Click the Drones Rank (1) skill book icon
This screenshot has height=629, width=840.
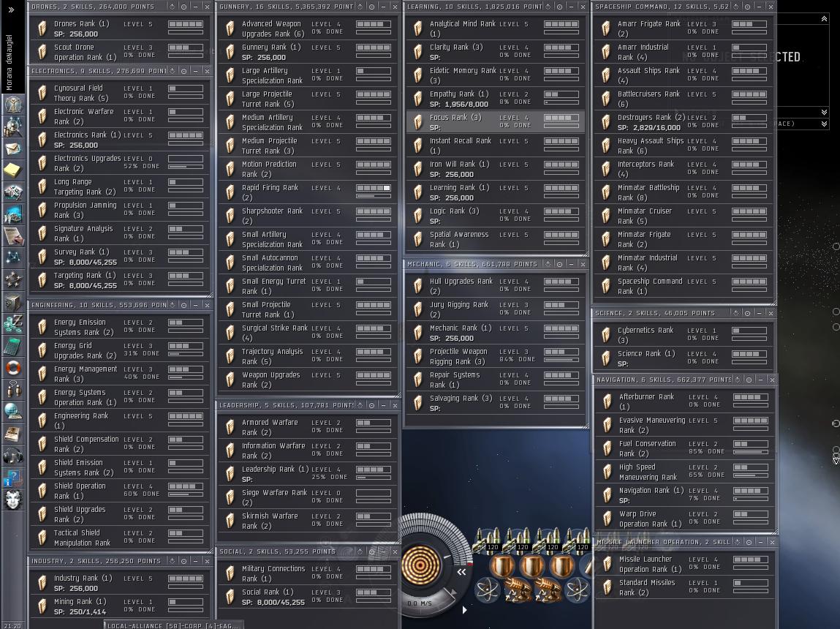[42, 29]
